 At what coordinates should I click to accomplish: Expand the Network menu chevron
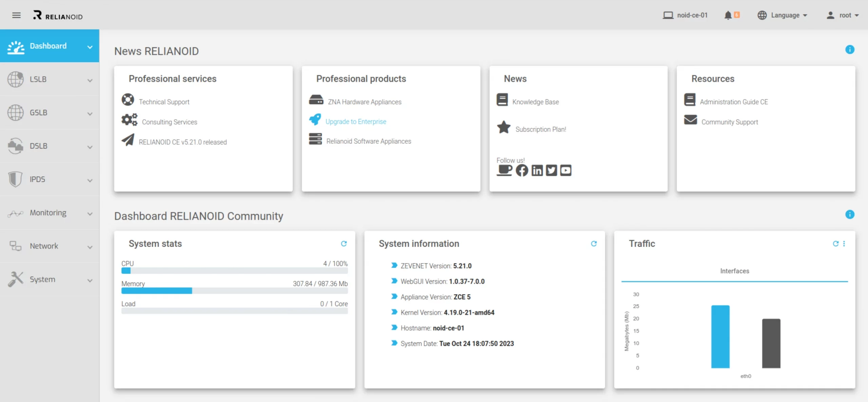pos(90,247)
